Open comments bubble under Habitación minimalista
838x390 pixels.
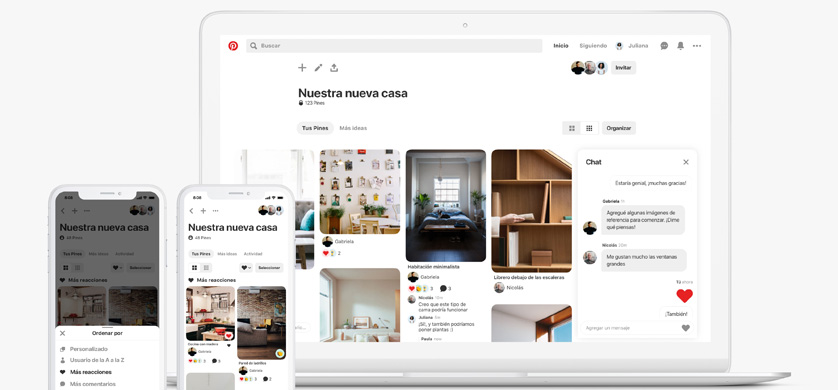443,288
